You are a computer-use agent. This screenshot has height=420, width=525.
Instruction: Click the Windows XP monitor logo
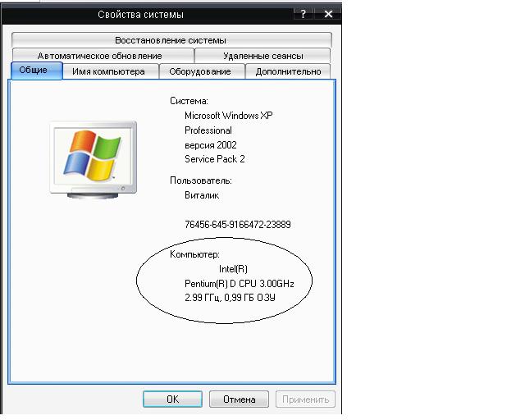[x=93, y=160]
